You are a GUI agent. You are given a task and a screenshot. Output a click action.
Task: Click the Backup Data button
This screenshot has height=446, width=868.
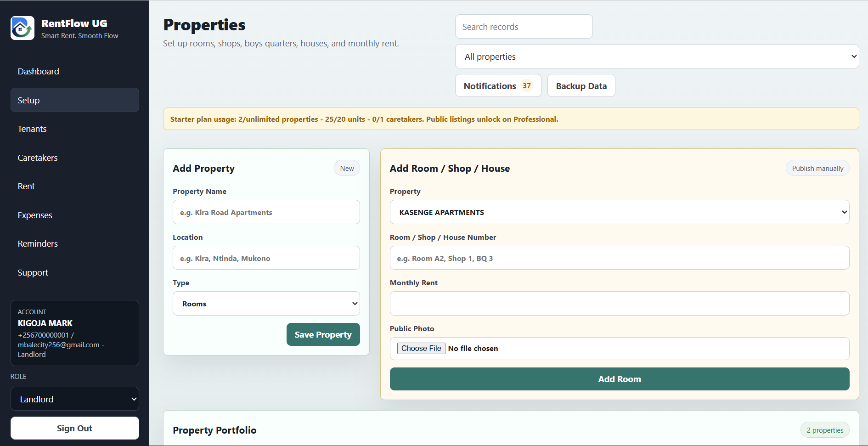click(x=581, y=86)
